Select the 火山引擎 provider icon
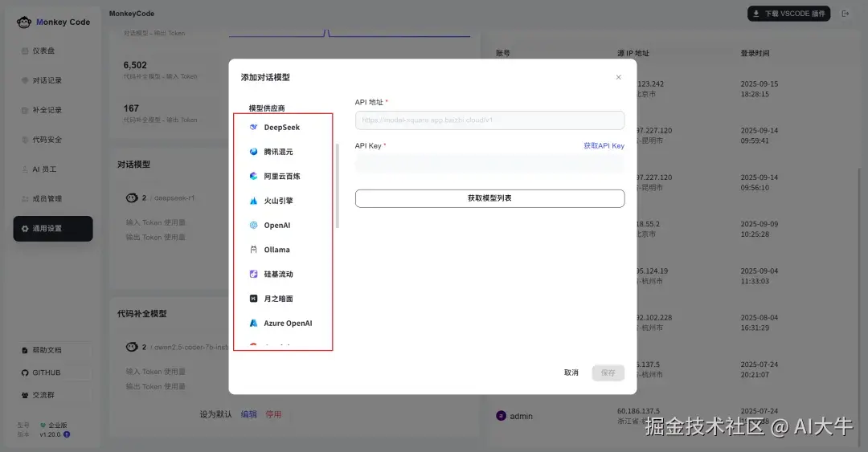 click(x=253, y=201)
